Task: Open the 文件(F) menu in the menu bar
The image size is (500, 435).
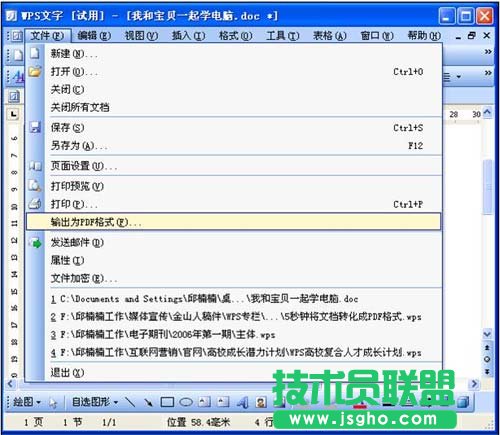Action: point(48,35)
